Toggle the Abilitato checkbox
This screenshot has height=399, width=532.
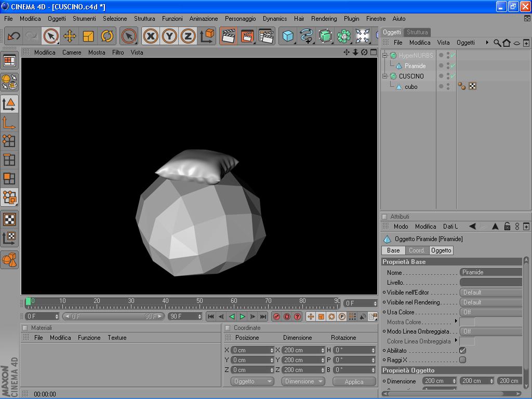462,350
